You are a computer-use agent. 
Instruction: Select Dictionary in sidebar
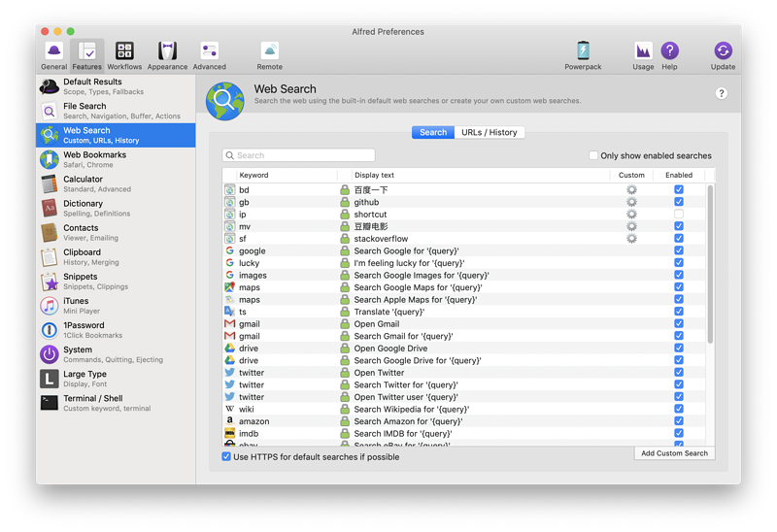pos(116,208)
